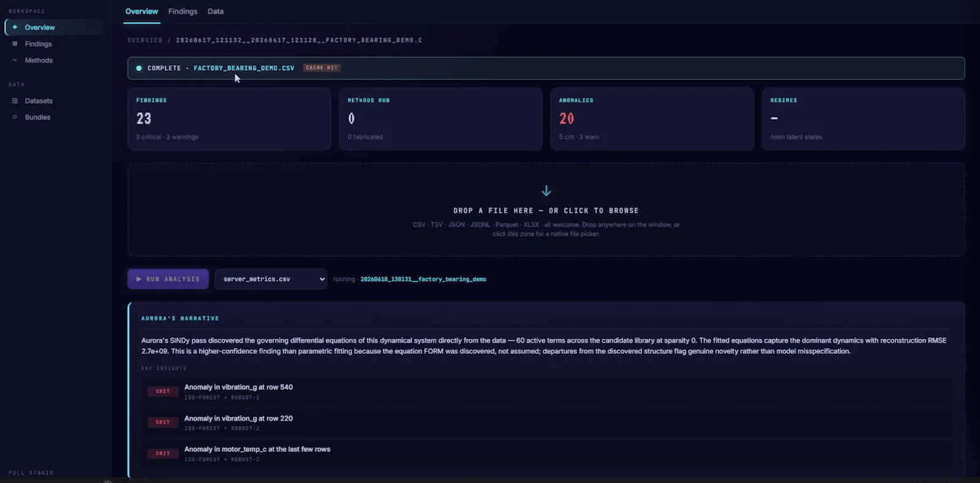Viewport: 980px width, 483px height.
Task: Click the download arrow in drop zone
Action: click(546, 191)
